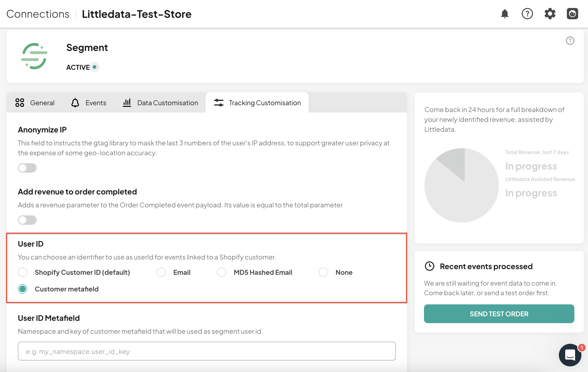Open the settings gear icon
This screenshot has width=588, height=372.
click(550, 14)
